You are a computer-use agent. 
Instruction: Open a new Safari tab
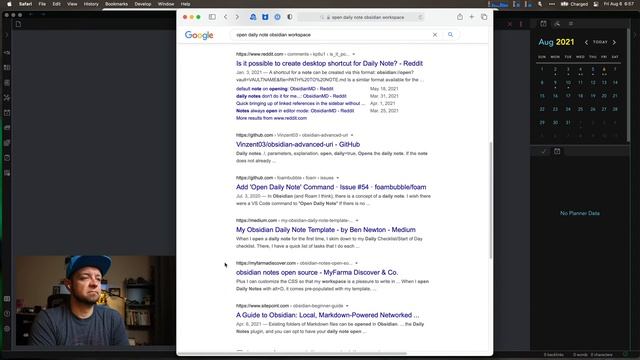pyautogui.click(x=472, y=17)
